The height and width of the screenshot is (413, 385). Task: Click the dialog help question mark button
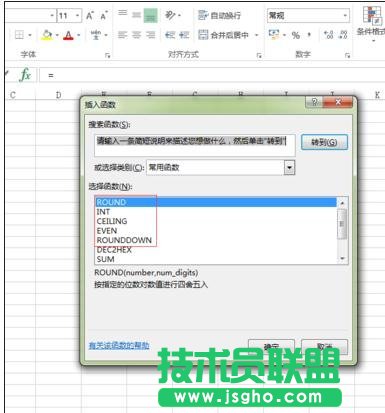point(314,102)
